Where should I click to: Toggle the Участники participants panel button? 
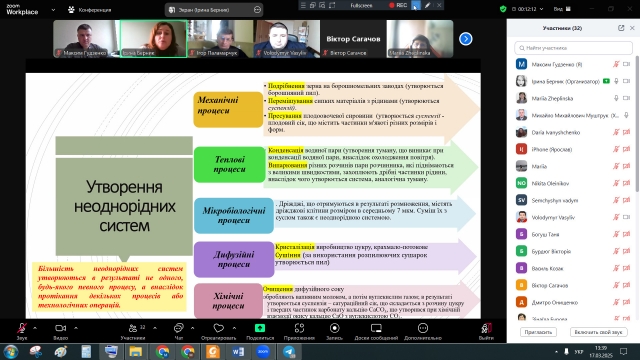(133, 331)
